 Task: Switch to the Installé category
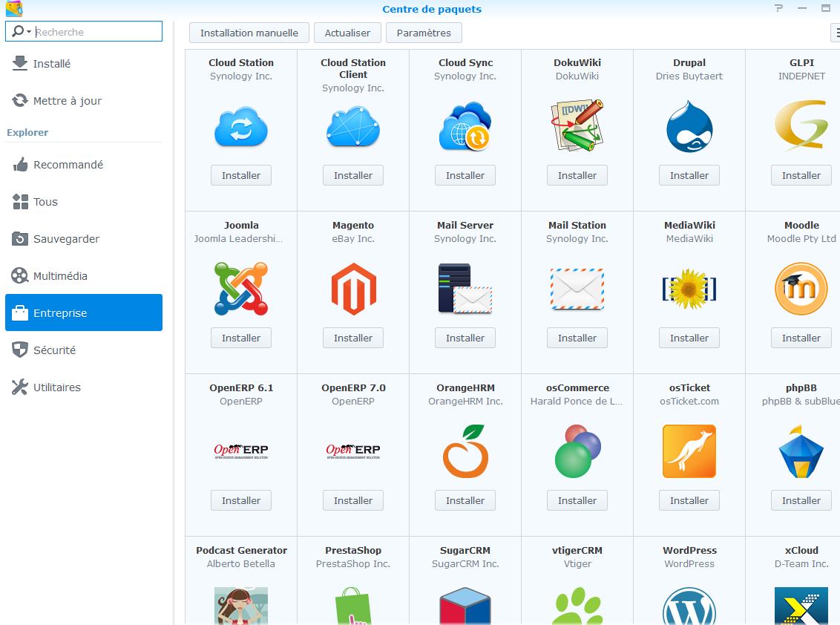[52, 64]
